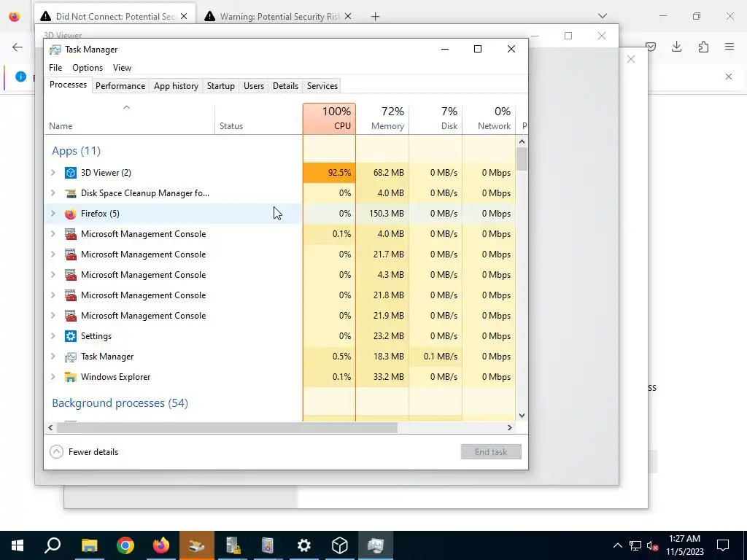Image resolution: width=747 pixels, height=560 pixels.
Task: Expand the Windows Explorer process row
Action: [53, 377]
